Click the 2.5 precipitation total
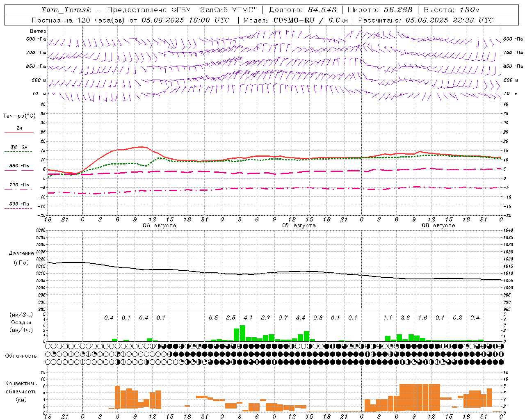 (x=231, y=317)
